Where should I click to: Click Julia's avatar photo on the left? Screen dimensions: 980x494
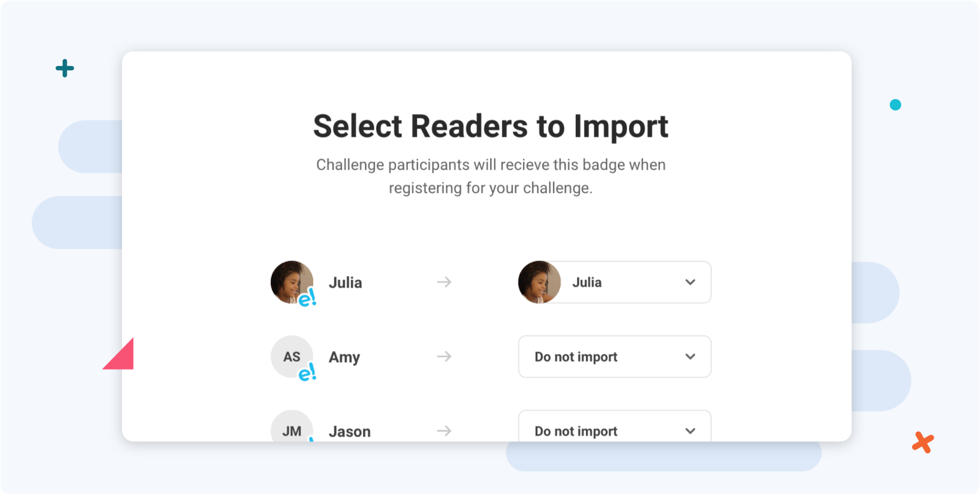click(292, 282)
